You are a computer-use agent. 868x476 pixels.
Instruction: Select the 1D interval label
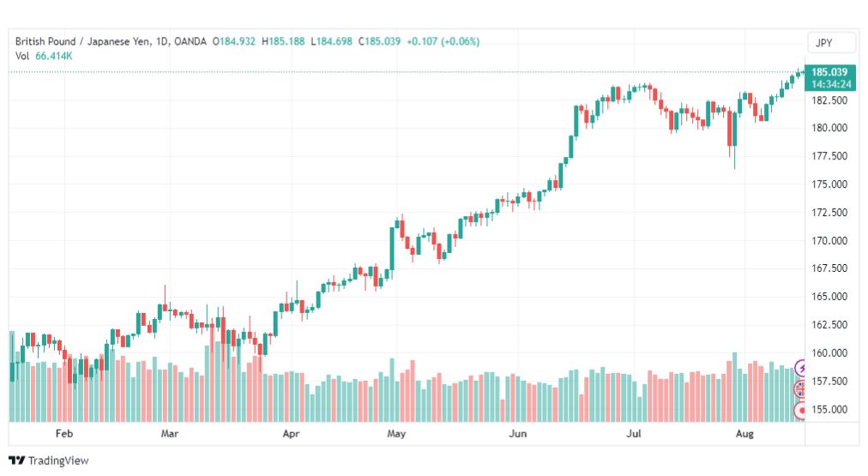161,41
